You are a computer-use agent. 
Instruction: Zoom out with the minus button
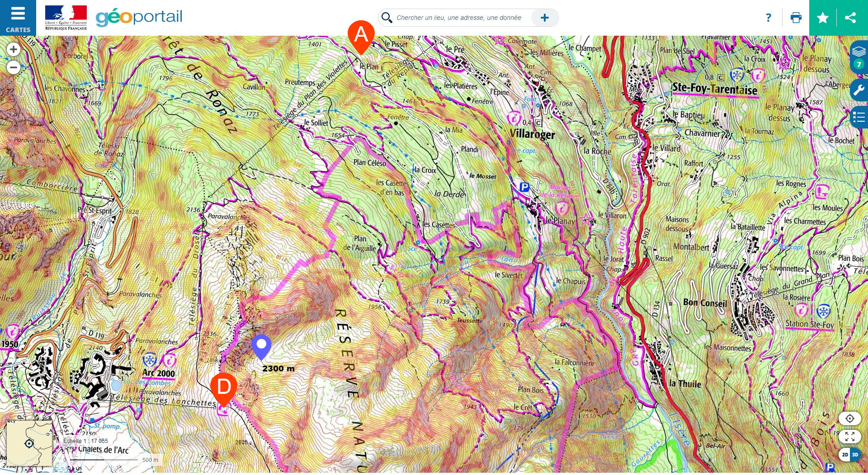point(14,67)
